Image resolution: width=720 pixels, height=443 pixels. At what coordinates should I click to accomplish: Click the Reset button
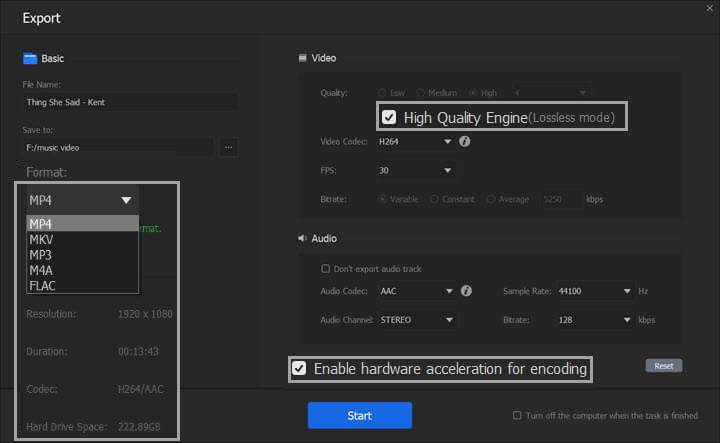pos(663,366)
